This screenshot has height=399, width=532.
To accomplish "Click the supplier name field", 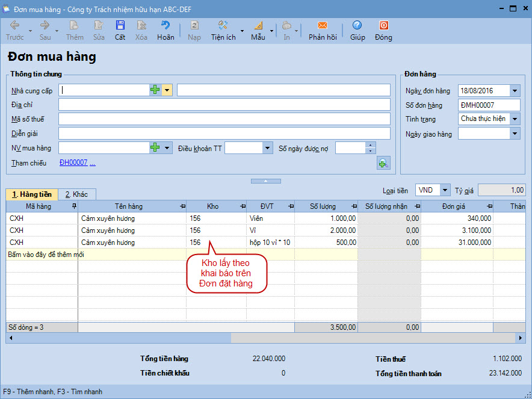I will [x=283, y=90].
